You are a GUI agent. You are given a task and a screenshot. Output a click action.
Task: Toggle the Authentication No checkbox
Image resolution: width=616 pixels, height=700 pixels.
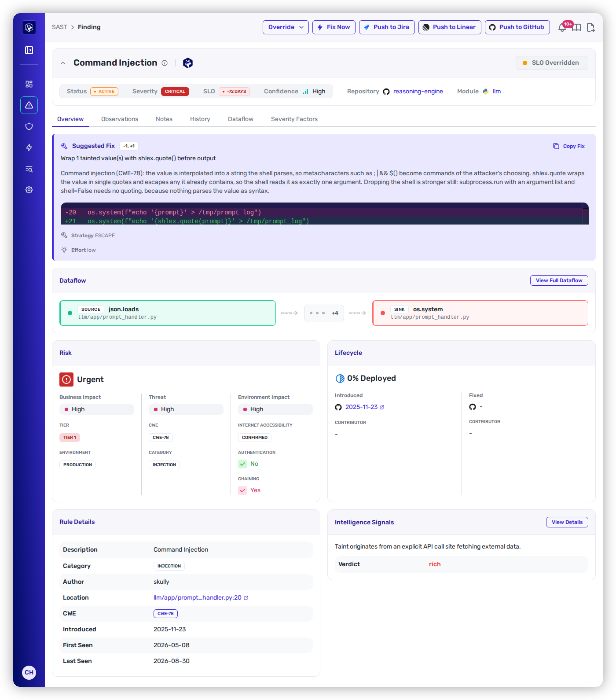pyautogui.click(x=242, y=464)
